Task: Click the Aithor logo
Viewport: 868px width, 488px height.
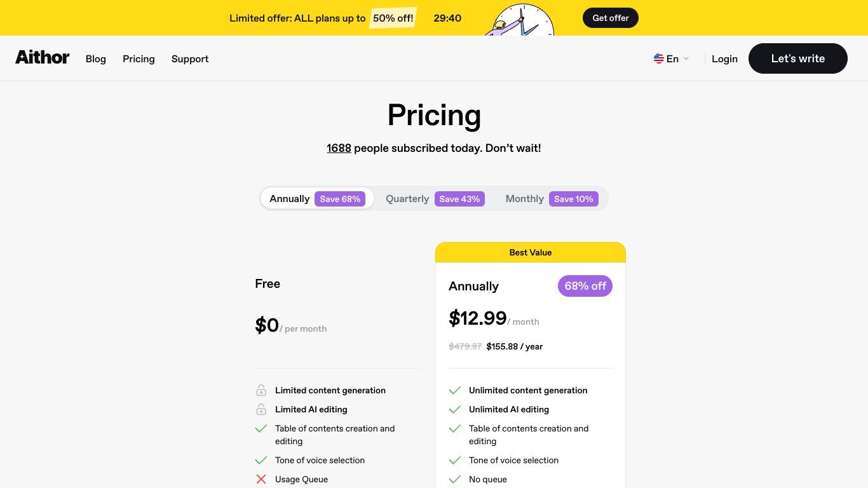Action: pyautogui.click(x=43, y=58)
